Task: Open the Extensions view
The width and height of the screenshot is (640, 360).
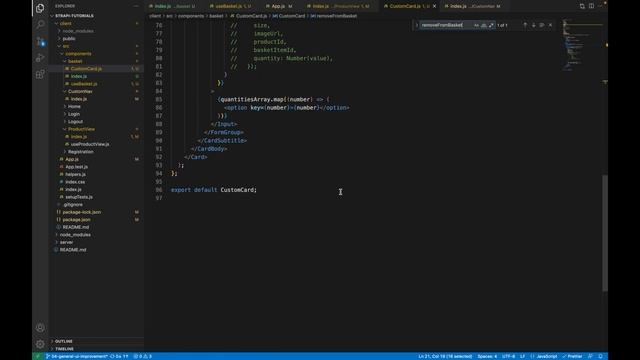Action: pyautogui.click(x=40, y=74)
